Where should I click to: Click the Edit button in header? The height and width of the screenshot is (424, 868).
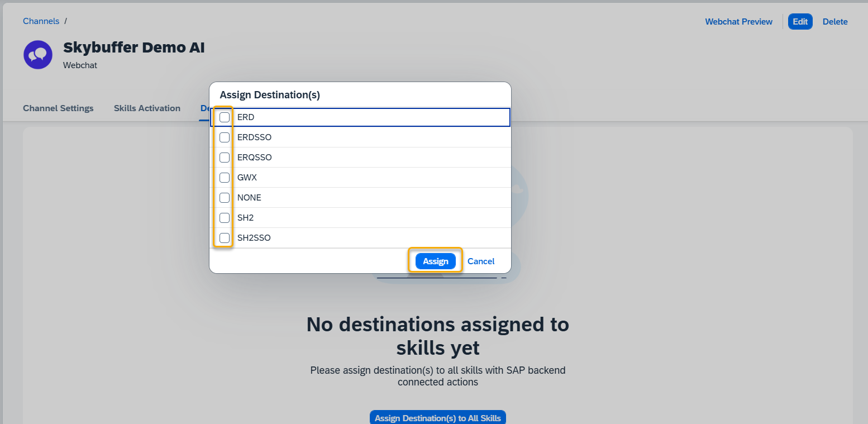(x=800, y=22)
